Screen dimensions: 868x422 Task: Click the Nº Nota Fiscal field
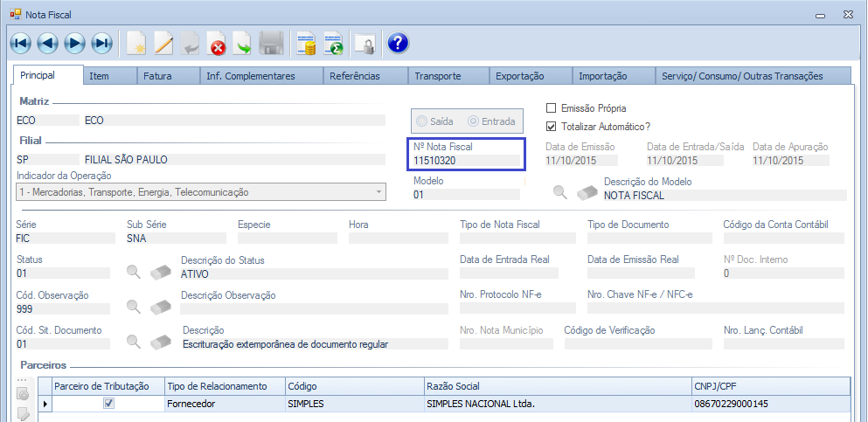tap(466, 161)
